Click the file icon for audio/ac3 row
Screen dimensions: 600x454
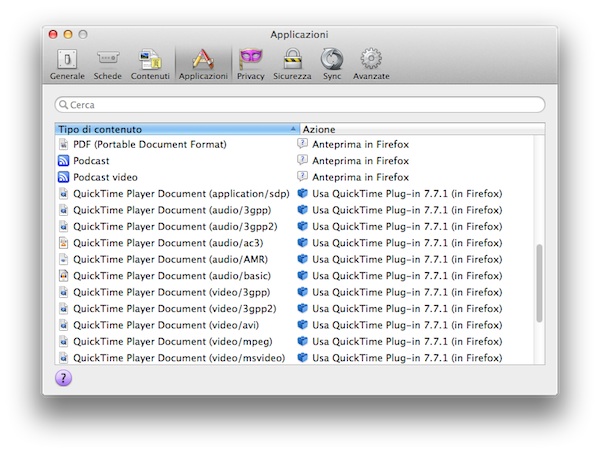(64, 243)
